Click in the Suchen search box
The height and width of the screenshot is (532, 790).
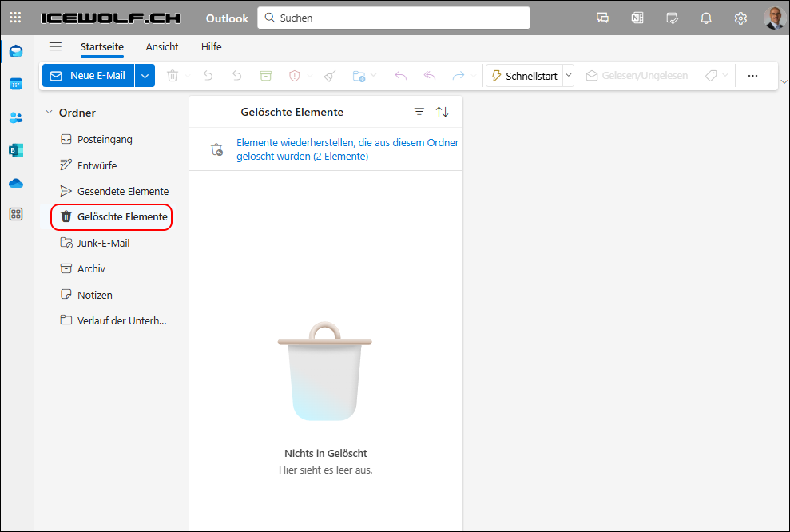(x=394, y=18)
